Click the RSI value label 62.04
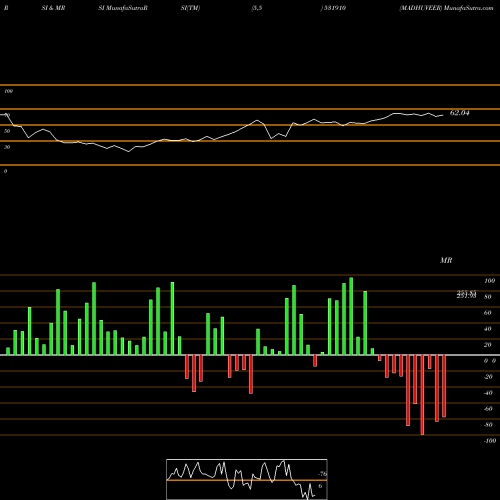The width and height of the screenshot is (500, 500). tap(460, 113)
